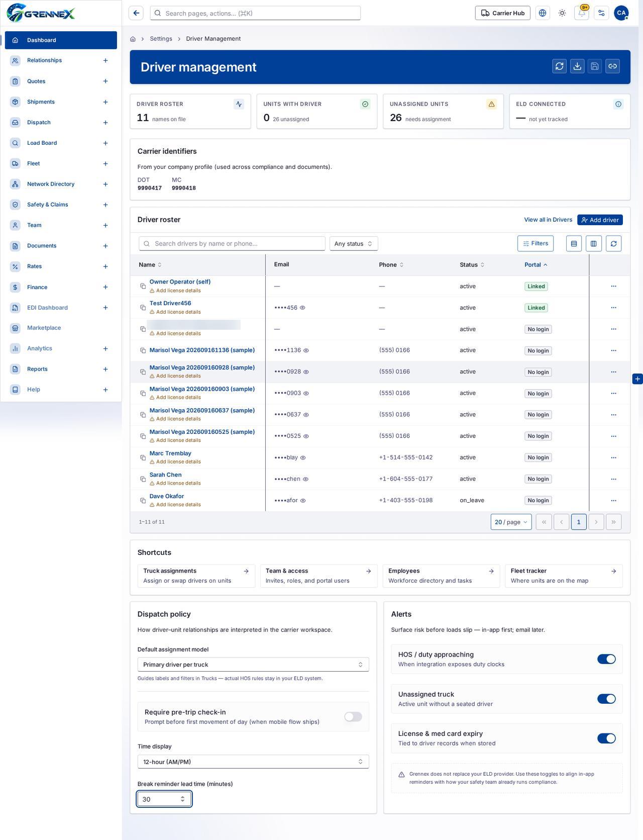Viewport: 643px width, 840px height.
Task: Open the notifications bell
Action: point(582,13)
